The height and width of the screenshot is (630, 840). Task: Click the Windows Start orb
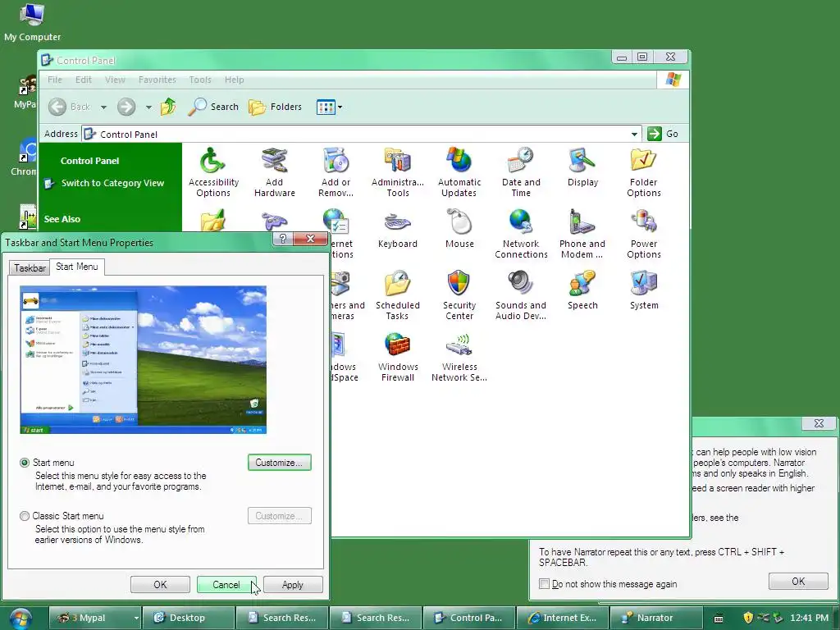(x=20, y=619)
